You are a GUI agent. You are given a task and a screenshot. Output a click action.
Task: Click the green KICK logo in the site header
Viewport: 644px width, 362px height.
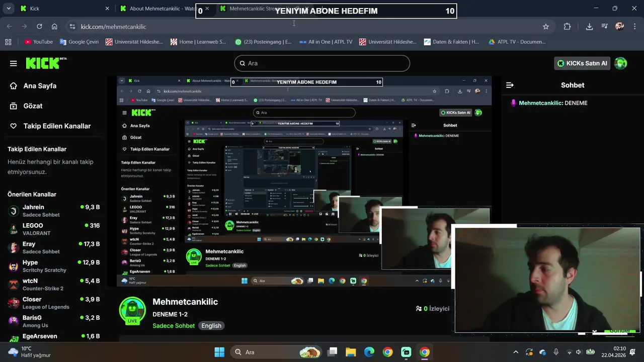tap(46, 63)
